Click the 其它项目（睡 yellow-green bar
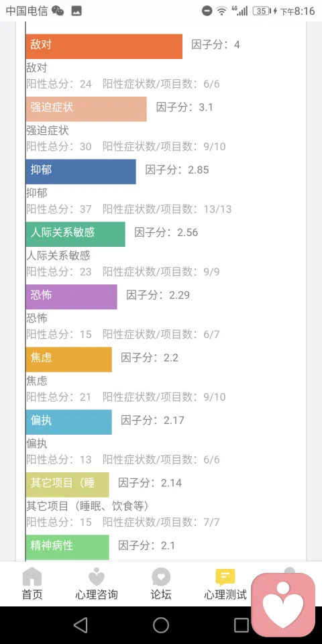The image size is (322, 644). click(67, 484)
